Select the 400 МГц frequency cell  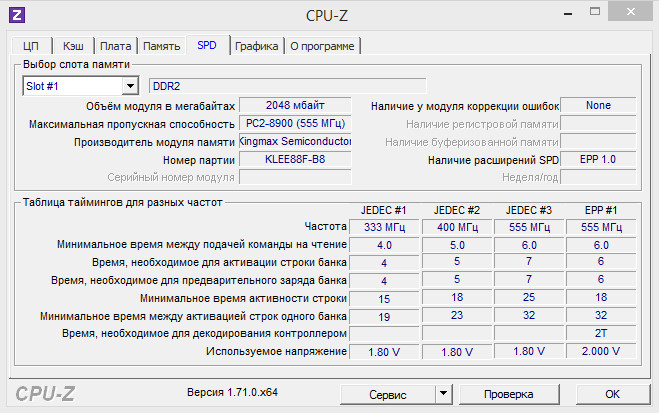(457, 227)
